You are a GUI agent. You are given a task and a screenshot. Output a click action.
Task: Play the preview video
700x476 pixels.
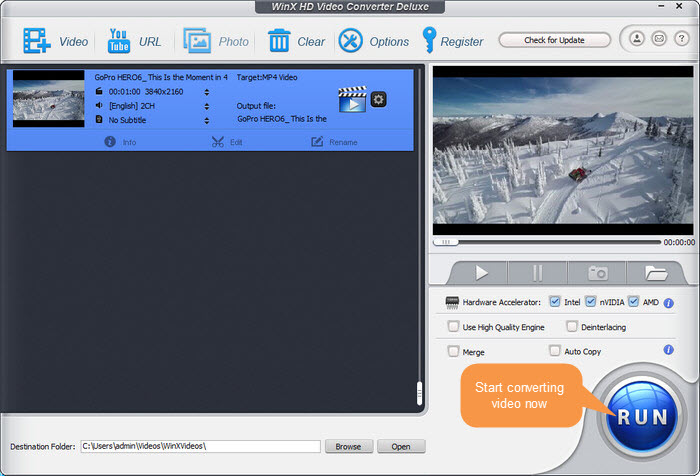click(481, 272)
